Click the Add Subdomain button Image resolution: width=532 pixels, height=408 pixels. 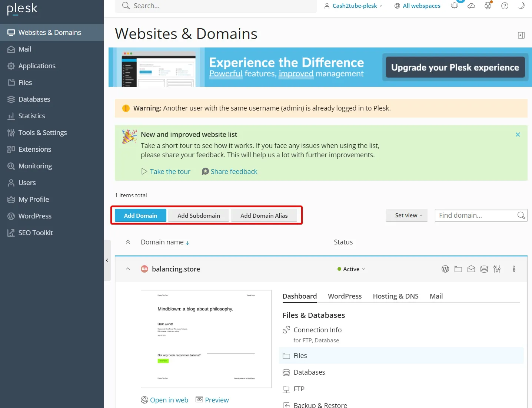click(x=199, y=215)
